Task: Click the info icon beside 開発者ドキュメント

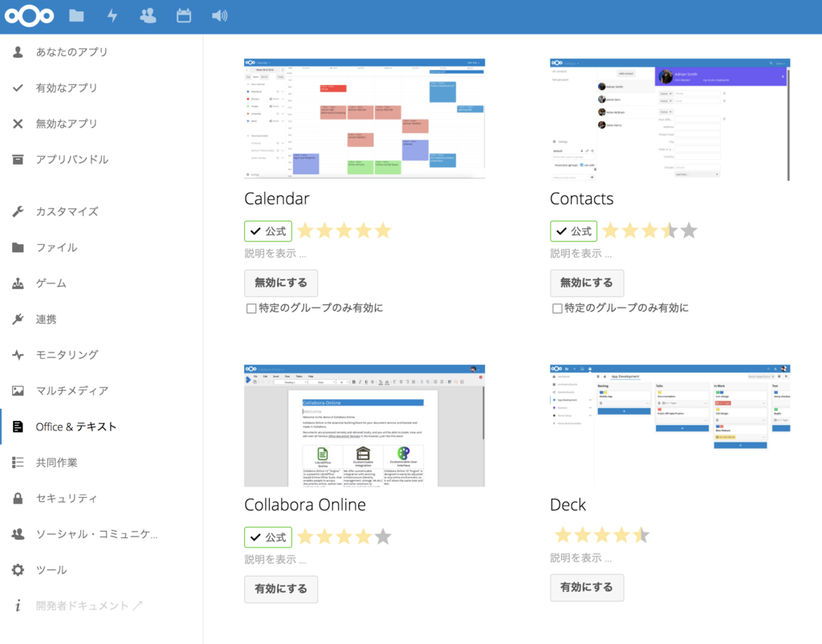Action: click(18, 605)
